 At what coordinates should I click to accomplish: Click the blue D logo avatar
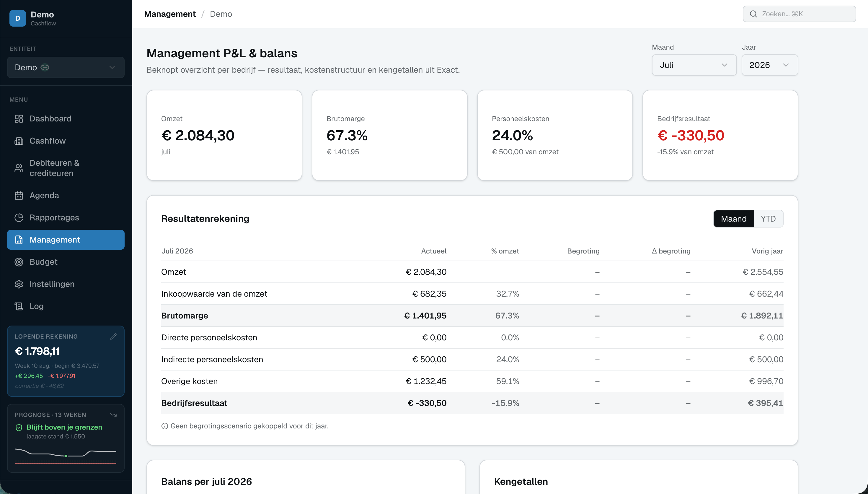tap(18, 18)
